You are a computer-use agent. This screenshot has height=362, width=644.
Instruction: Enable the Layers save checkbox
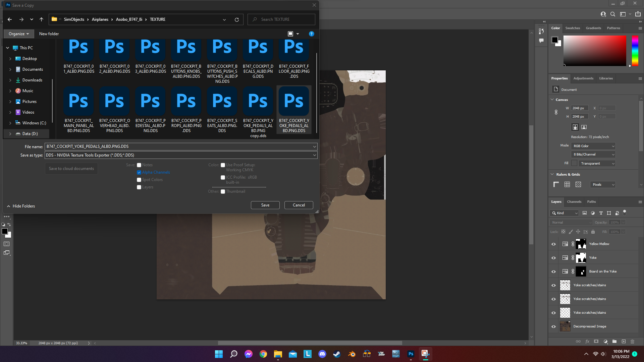coord(139,187)
